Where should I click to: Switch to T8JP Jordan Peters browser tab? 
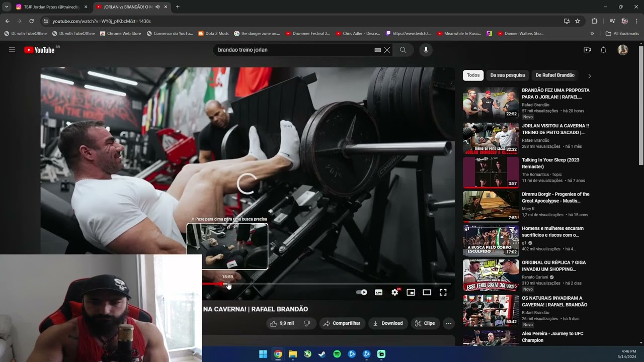[x=51, y=7]
